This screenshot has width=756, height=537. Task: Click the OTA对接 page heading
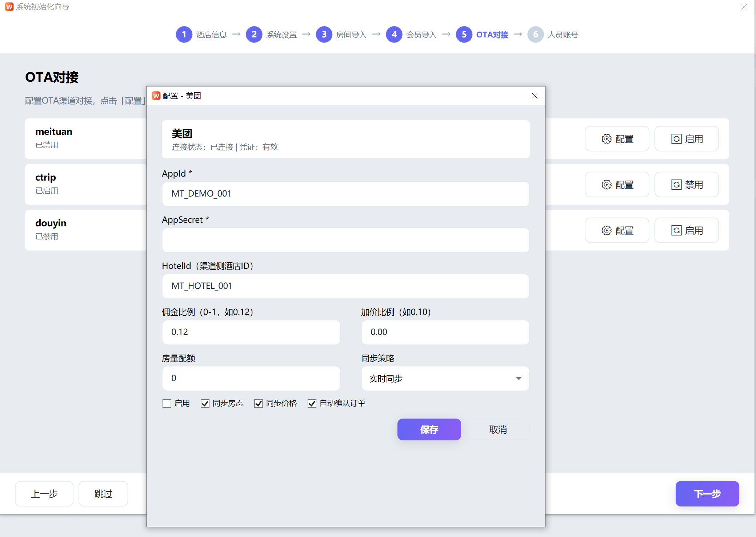pyautogui.click(x=52, y=77)
